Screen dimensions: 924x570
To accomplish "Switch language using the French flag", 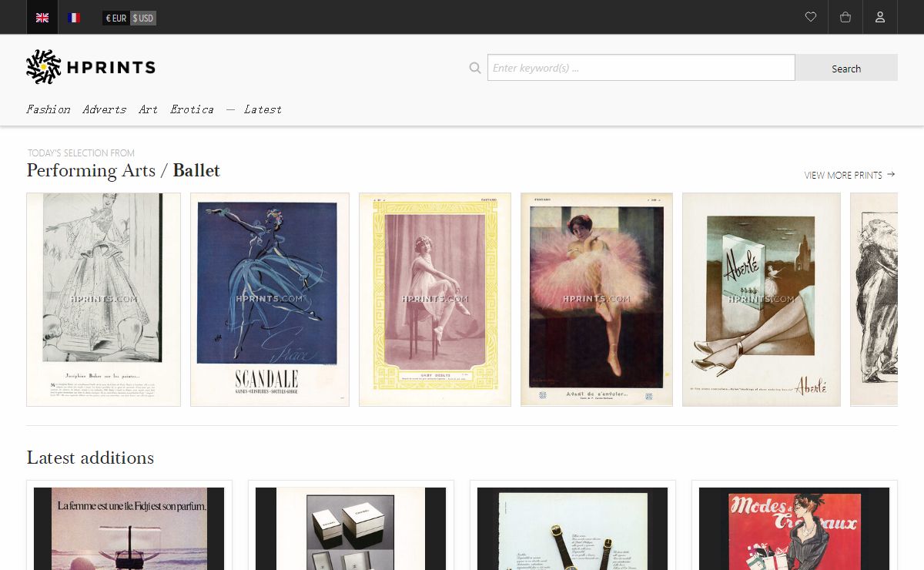I will [x=74, y=18].
